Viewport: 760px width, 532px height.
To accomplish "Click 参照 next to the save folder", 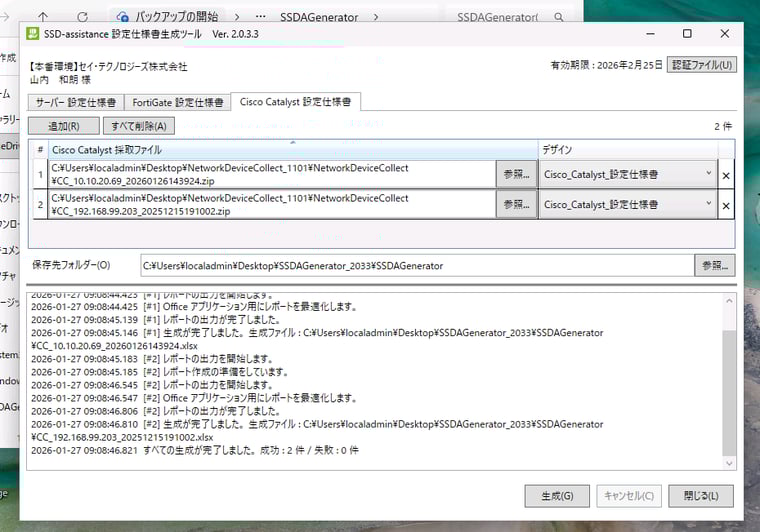I will 714,266.
